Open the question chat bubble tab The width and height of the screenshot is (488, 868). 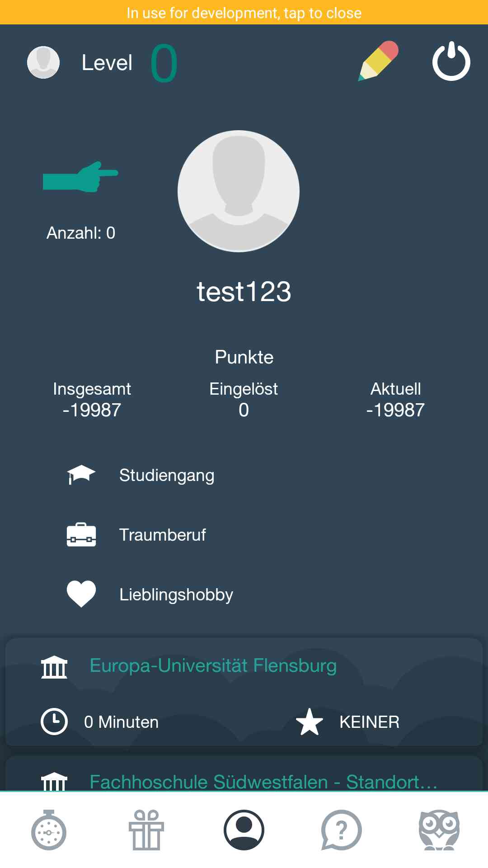point(342,830)
